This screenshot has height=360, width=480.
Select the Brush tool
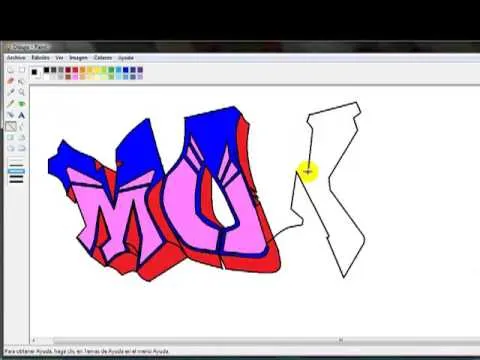point(22,103)
